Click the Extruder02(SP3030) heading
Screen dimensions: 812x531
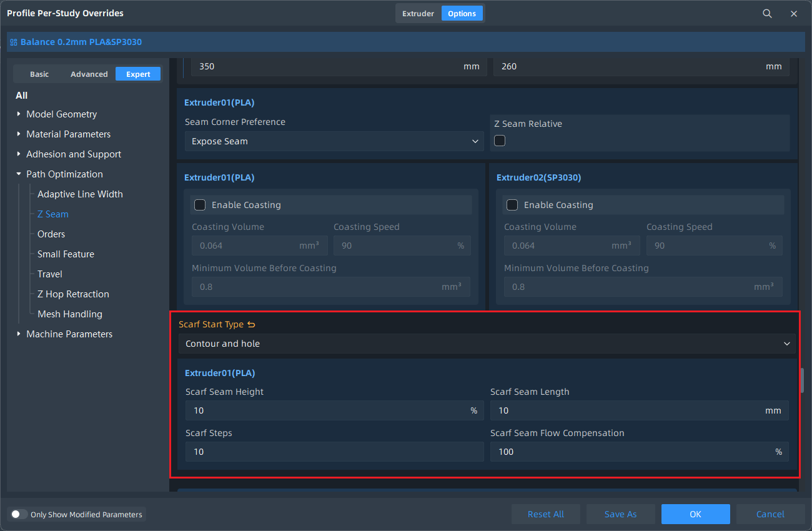538,177
